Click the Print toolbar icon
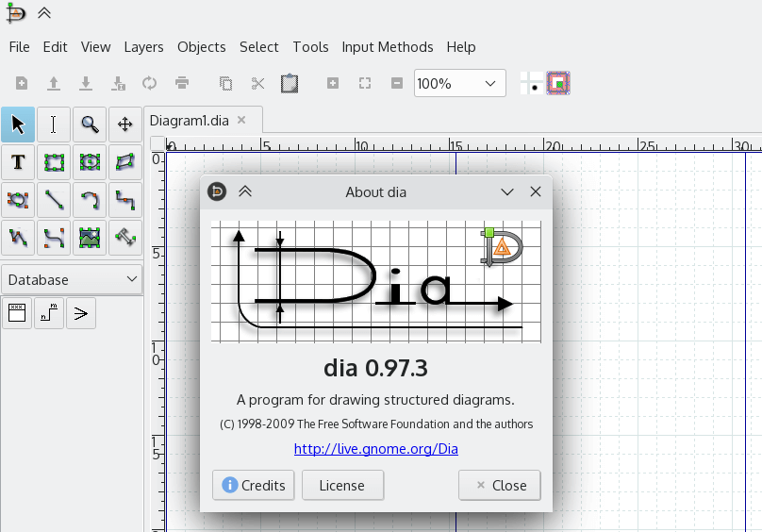 (x=182, y=84)
